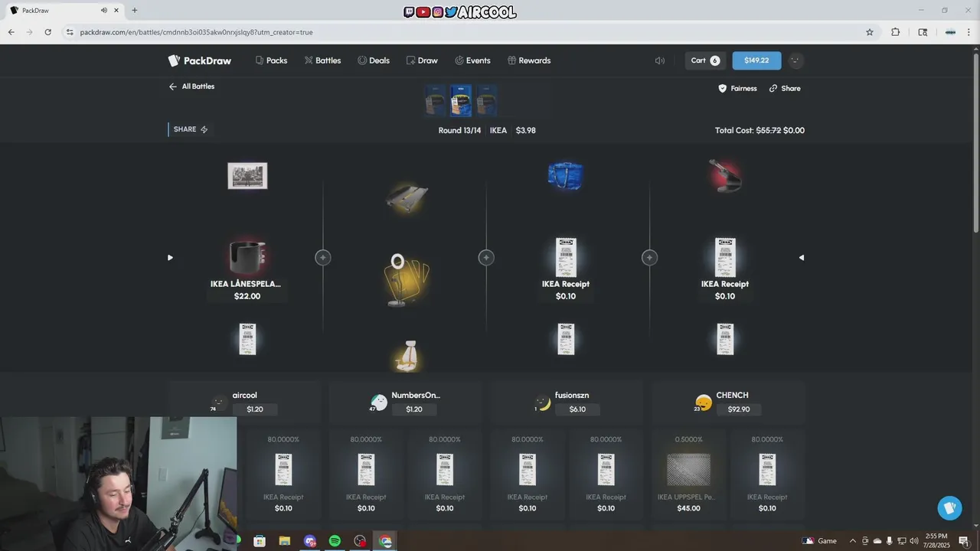
Task: Click the aircool player name
Action: click(x=245, y=396)
